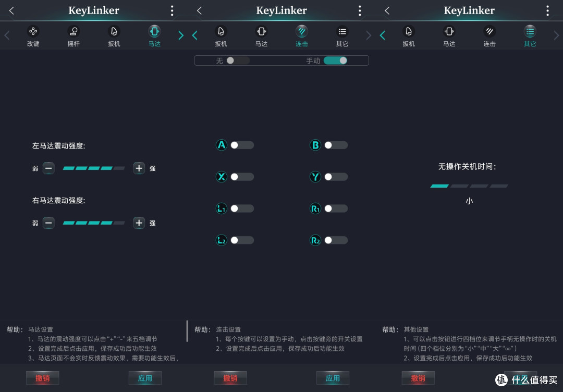Image resolution: width=563 pixels, height=392 pixels.
Task: Click the left motor vibration strength bar
Action: 94,168
